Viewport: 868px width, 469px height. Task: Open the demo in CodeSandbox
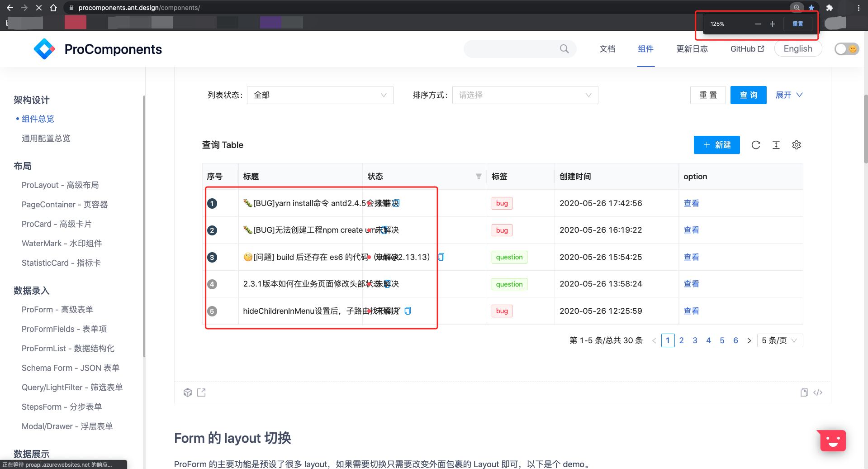coord(188,392)
